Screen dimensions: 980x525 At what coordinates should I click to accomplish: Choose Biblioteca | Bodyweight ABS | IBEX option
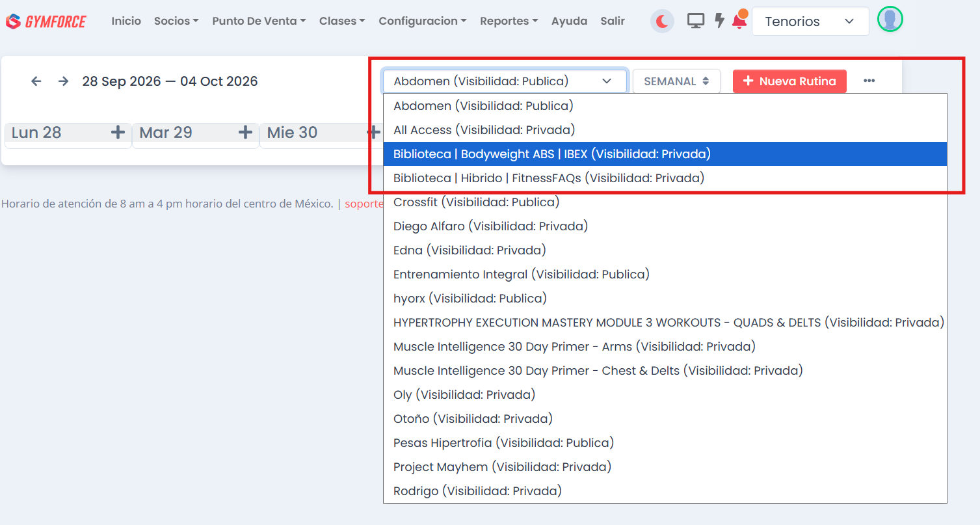tap(665, 154)
